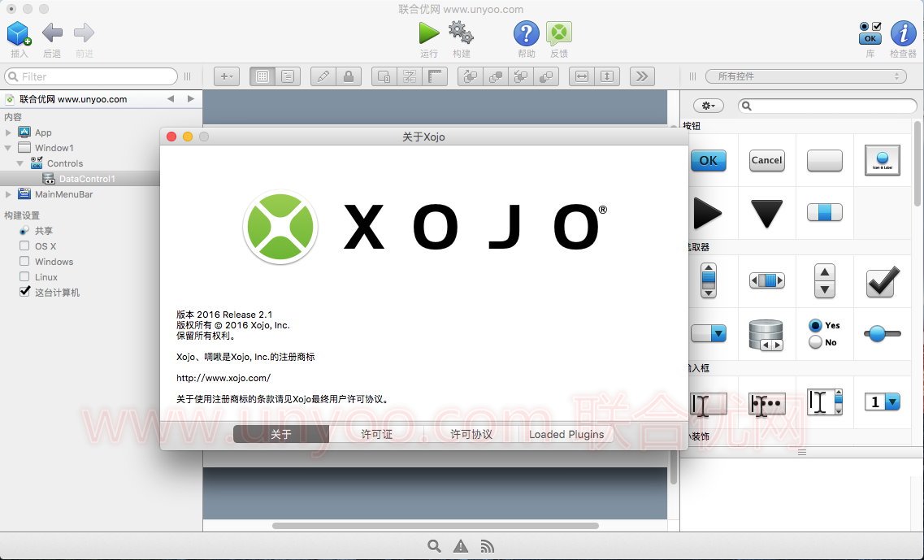Select the Cancel button control

(x=766, y=160)
